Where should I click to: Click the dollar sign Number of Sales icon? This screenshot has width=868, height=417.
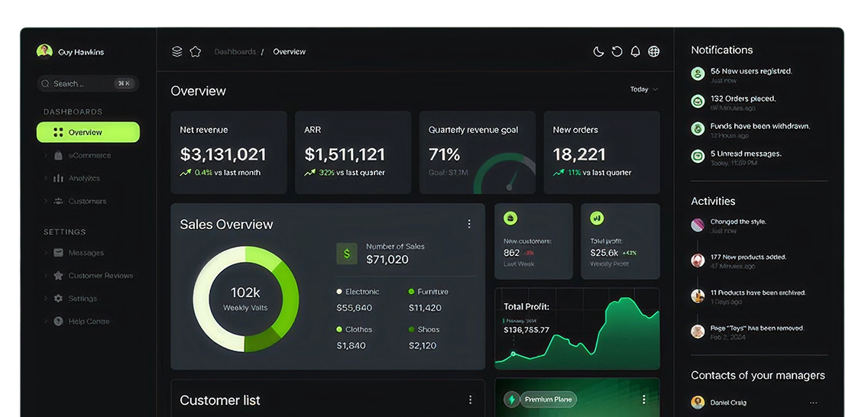pyautogui.click(x=347, y=254)
